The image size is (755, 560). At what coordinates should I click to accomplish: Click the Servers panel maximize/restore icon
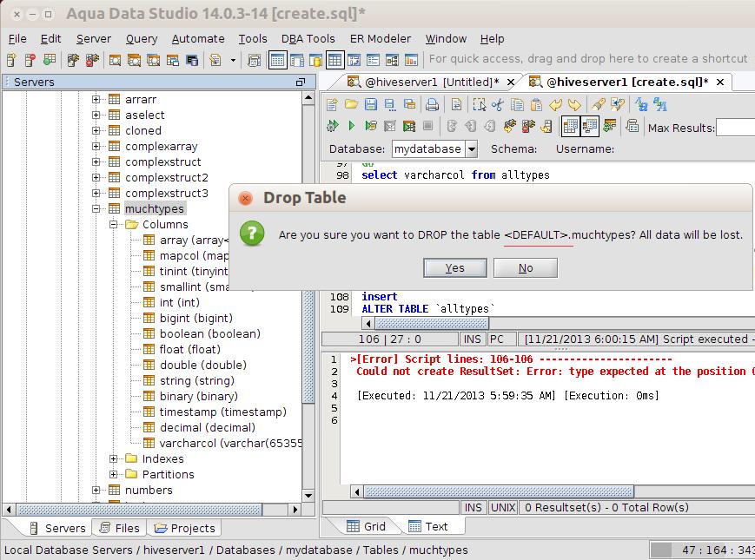301,82
